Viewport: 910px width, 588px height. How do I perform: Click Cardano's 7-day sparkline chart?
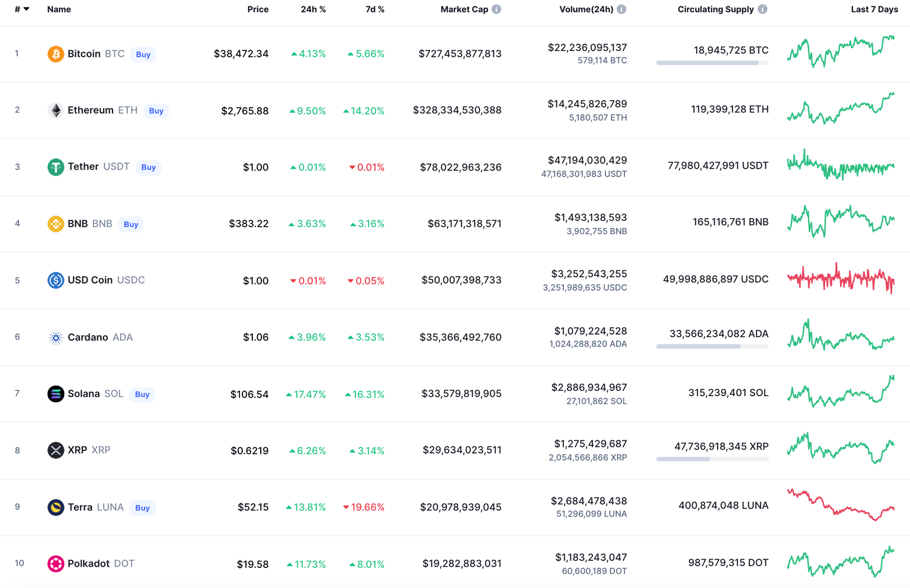[x=841, y=337]
